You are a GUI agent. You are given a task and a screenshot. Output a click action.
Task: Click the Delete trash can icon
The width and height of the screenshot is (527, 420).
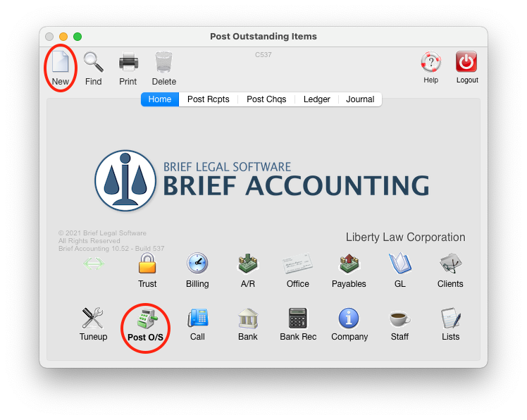pos(163,62)
